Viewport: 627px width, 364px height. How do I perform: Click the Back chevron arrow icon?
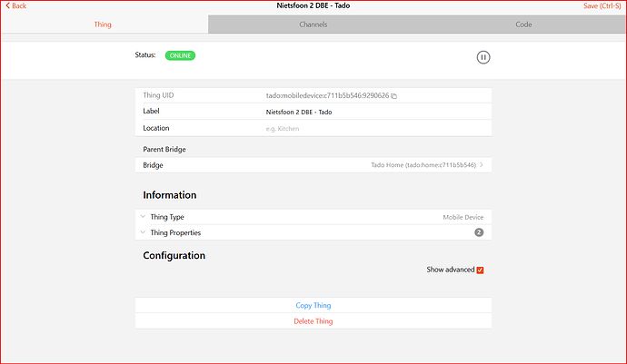(7, 6)
